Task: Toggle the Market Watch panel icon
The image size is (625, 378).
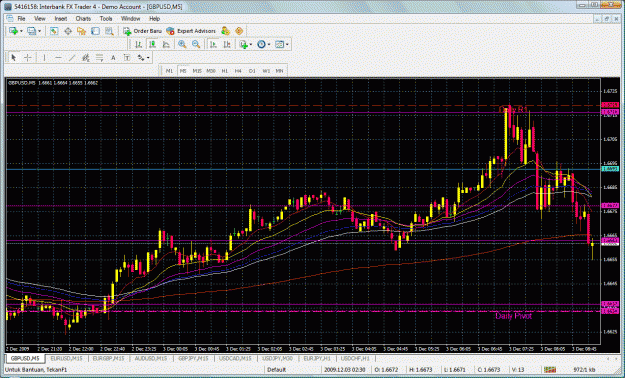Action: (54, 31)
